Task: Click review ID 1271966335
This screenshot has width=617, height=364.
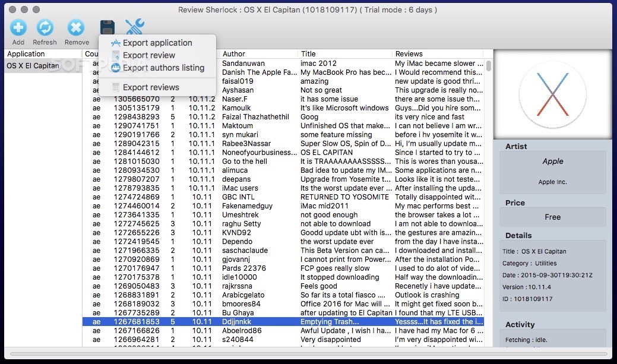Action: pyautogui.click(x=137, y=251)
